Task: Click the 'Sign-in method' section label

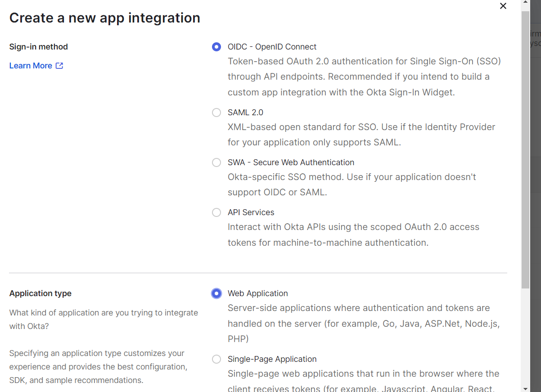Action: (39, 47)
